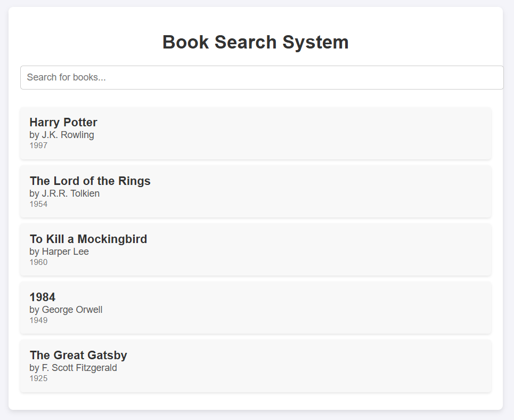Viewport: 514px width, 420px height.
Task: Click The Lord of the Rings title
Action: pos(89,181)
